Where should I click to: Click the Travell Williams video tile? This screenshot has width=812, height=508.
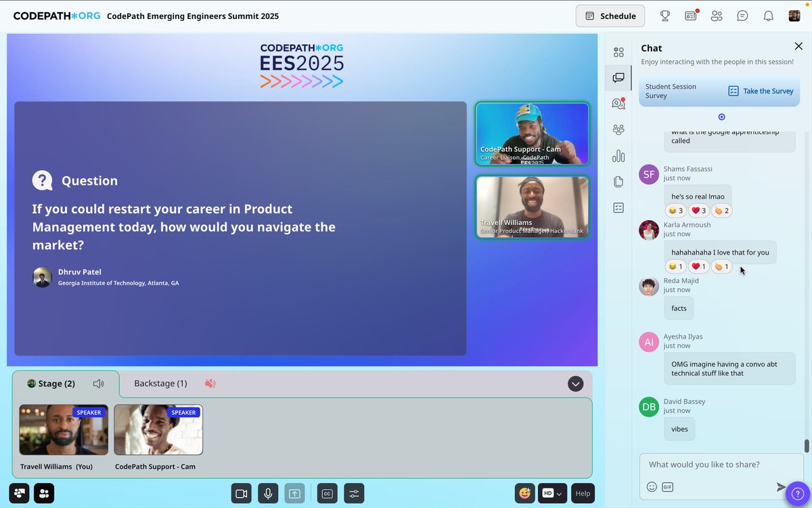point(533,207)
